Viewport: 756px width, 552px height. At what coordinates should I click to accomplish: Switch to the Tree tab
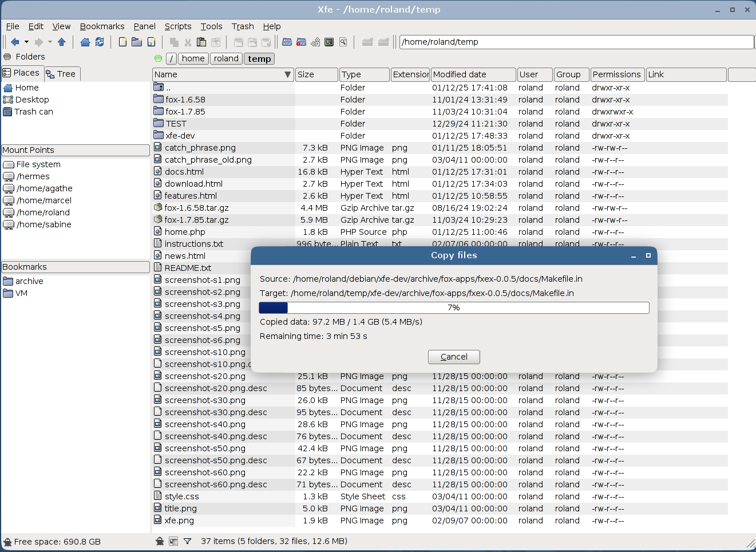tap(62, 74)
